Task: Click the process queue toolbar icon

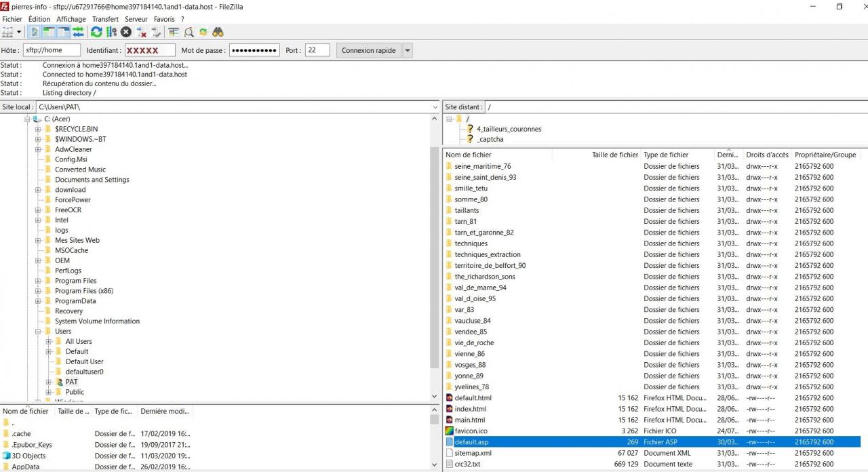Action: pyautogui.click(x=111, y=32)
